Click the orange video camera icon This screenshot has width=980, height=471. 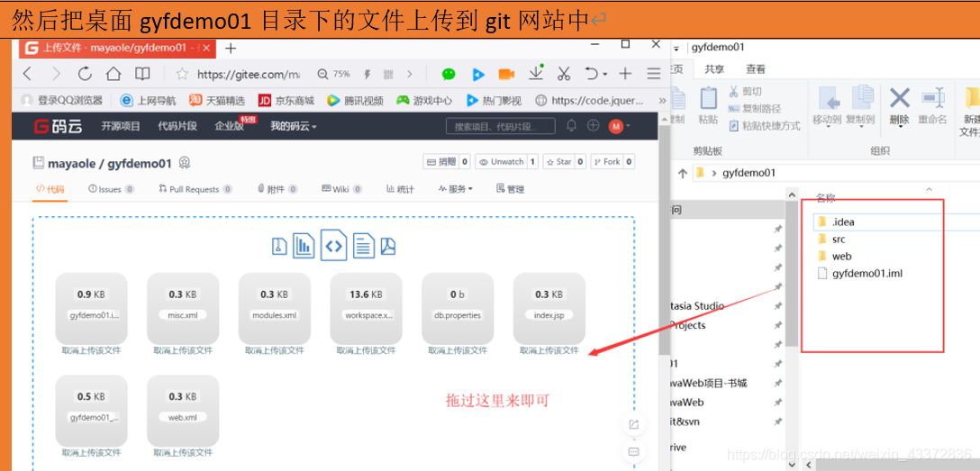506,74
